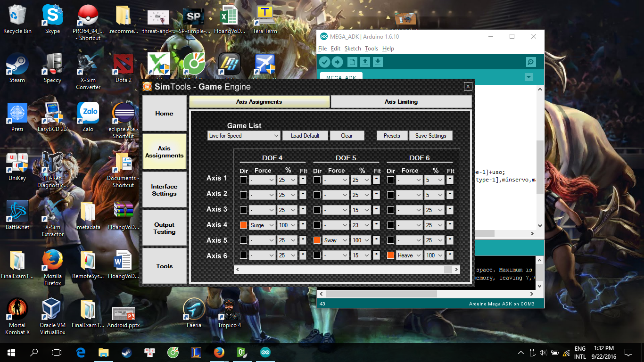Screen dimensions: 644x362
Task: Open the Game List dropdown showing Live for Speed
Action: [x=244, y=136]
